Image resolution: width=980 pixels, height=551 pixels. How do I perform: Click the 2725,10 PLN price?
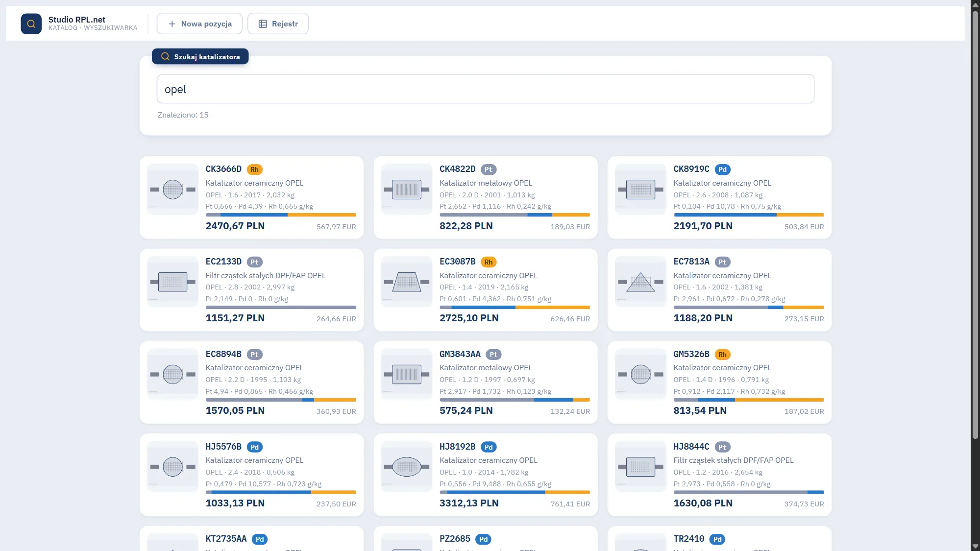click(469, 318)
